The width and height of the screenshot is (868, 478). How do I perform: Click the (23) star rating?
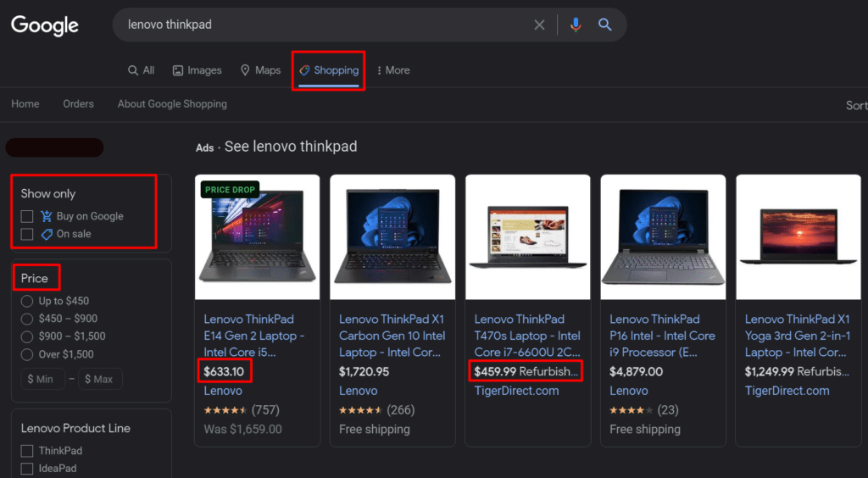[644, 410]
